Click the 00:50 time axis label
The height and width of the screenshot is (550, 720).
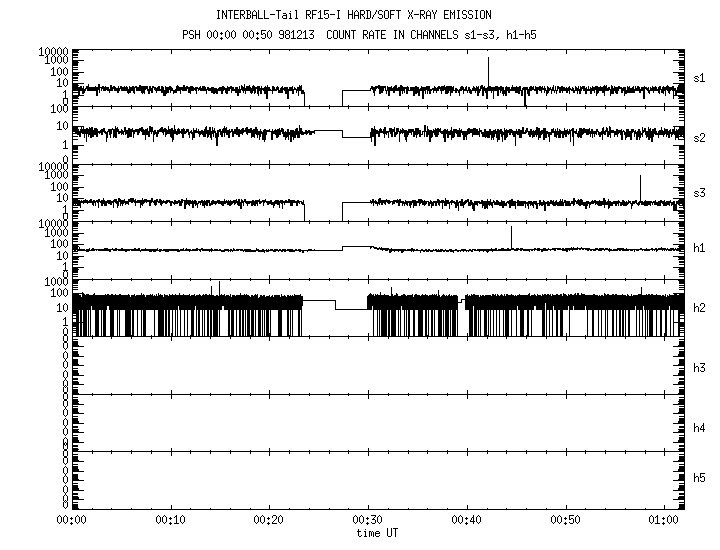[x=567, y=520]
